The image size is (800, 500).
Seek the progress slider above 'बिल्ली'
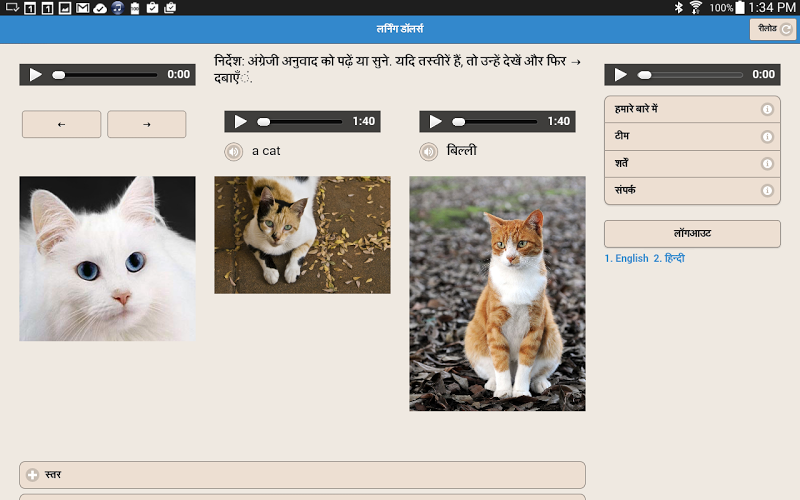[495, 122]
